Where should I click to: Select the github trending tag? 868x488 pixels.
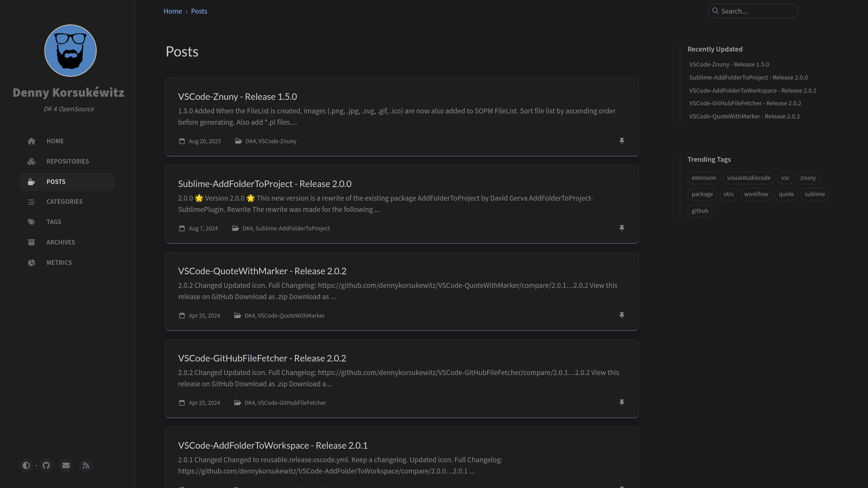pos(700,211)
